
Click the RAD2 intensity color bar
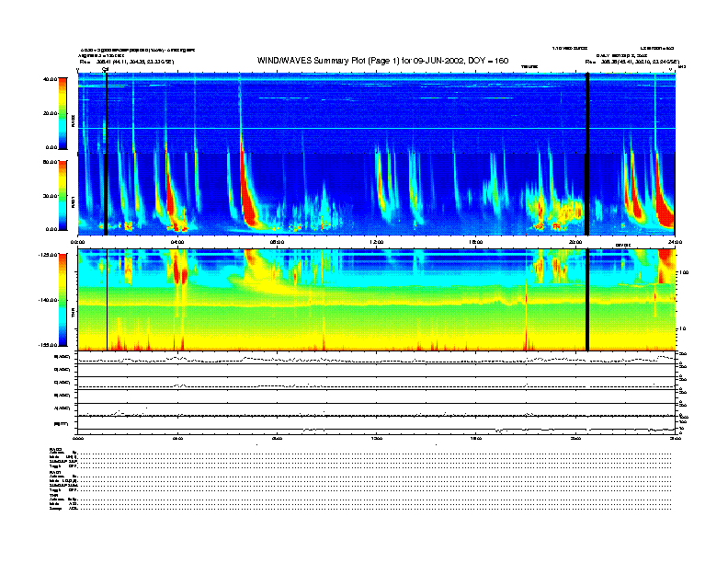point(63,114)
